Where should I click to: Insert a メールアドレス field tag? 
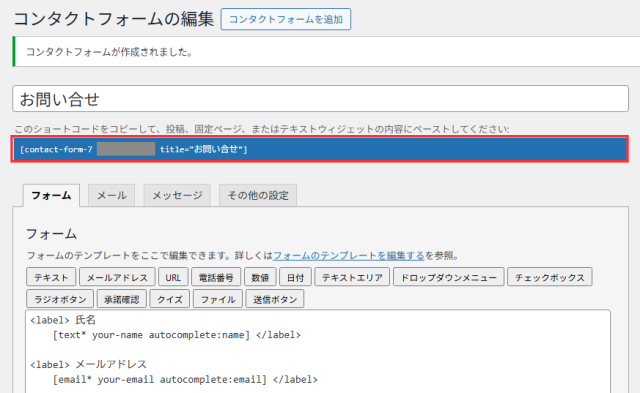click(x=117, y=278)
